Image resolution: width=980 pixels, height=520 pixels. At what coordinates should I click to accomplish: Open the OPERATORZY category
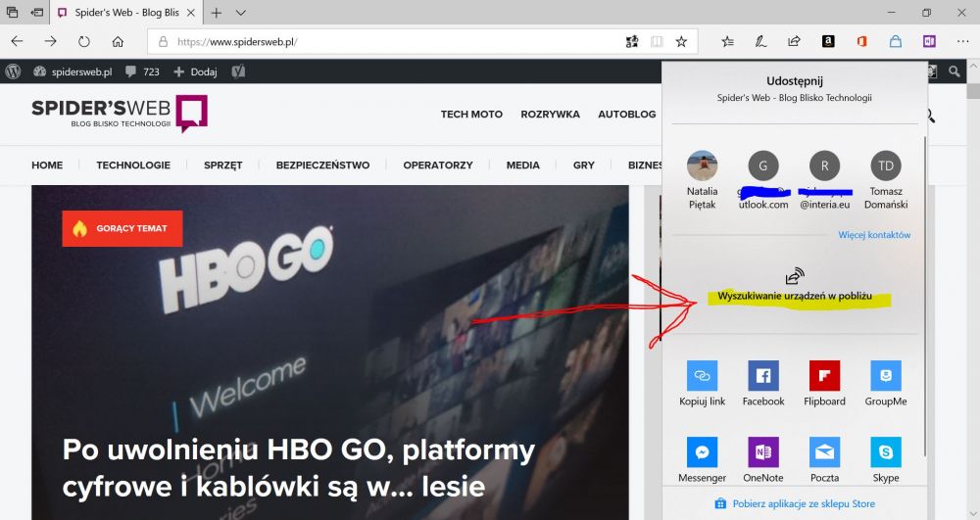pyautogui.click(x=437, y=165)
